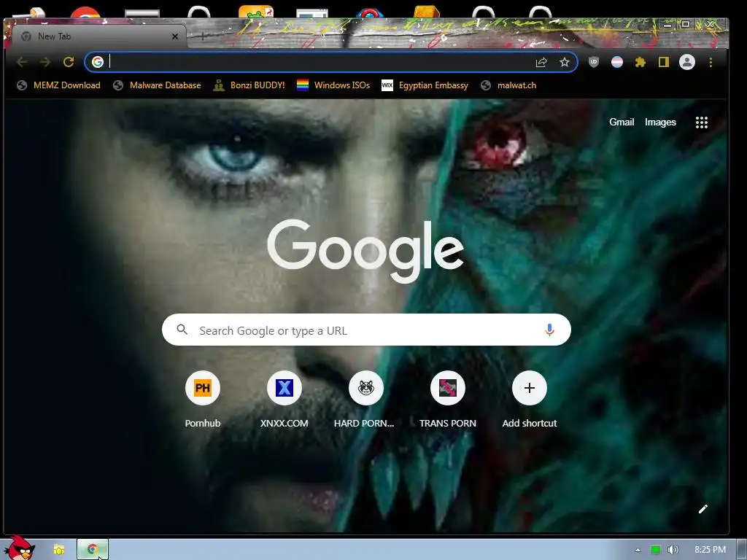Click the Google logo
The image size is (747, 560).
point(365,251)
